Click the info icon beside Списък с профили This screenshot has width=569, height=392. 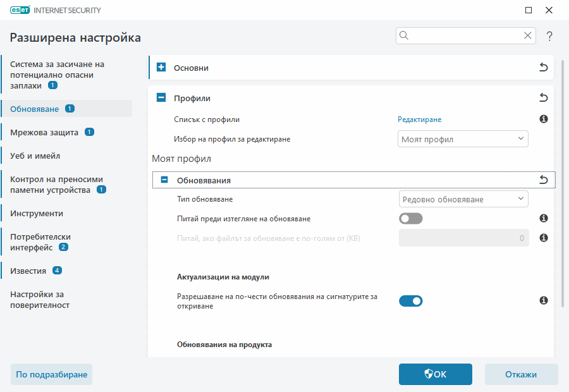pos(543,118)
